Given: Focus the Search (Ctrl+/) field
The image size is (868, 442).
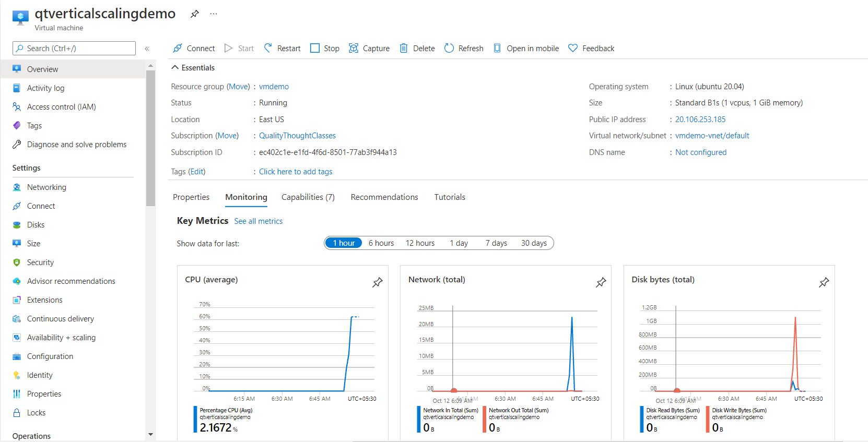Looking at the screenshot, I should tap(74, 49).
